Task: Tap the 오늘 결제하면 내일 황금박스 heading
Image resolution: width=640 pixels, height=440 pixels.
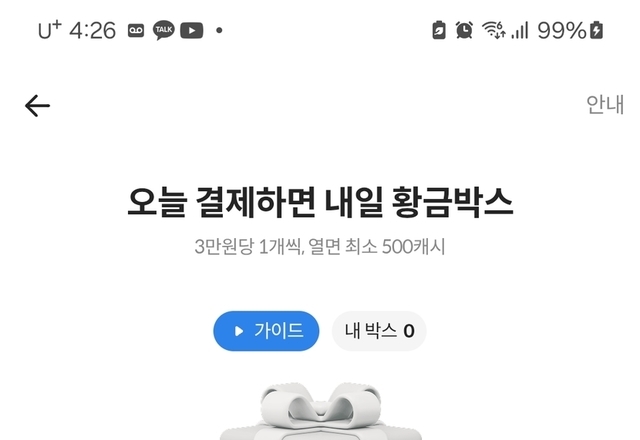Action: (320, 203)
